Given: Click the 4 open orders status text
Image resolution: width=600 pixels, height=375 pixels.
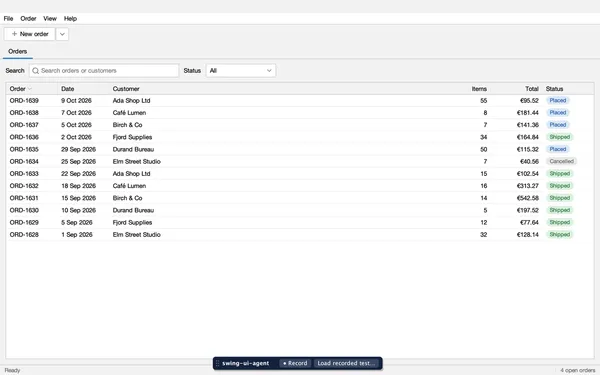Looking at the screenshot, I should coord(577,370).
